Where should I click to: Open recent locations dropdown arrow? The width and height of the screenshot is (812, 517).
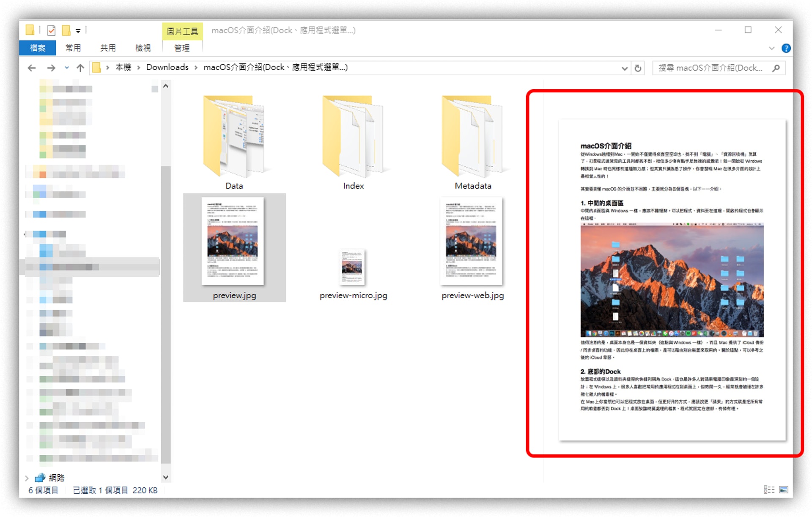(67, 68)
